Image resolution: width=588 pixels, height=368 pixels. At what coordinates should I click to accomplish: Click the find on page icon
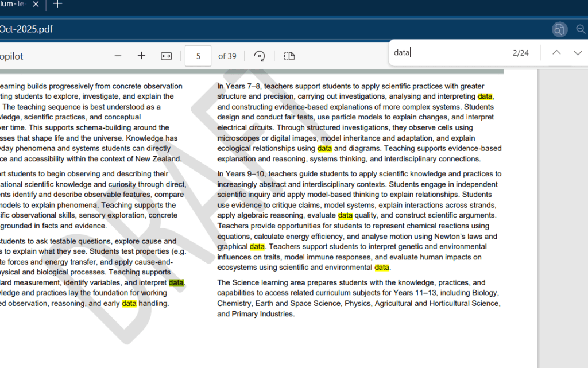pyautogui.click(x=559, y=29)
